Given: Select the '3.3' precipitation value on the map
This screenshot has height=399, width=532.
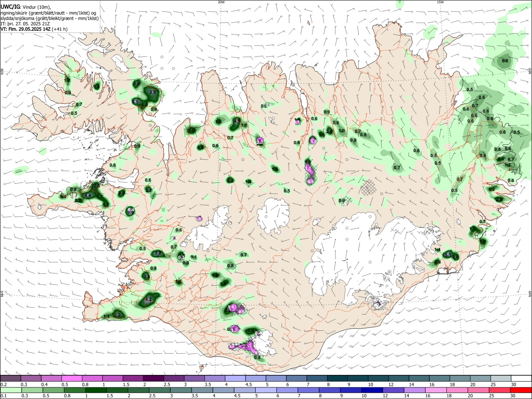Looking at the screenshot, I should [x=146, y=276].
